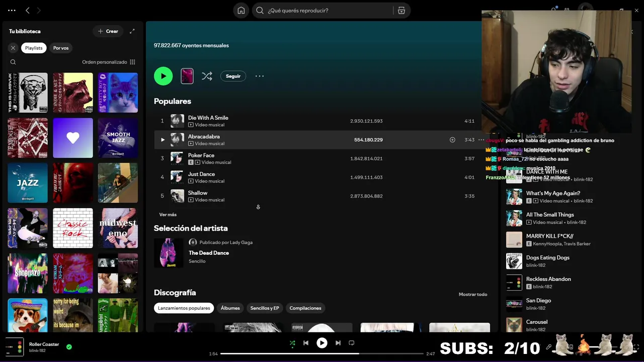This screenshot has width=644, height=362.
Task: Add Abracadabra to liked songs
Action: point(452,140)
